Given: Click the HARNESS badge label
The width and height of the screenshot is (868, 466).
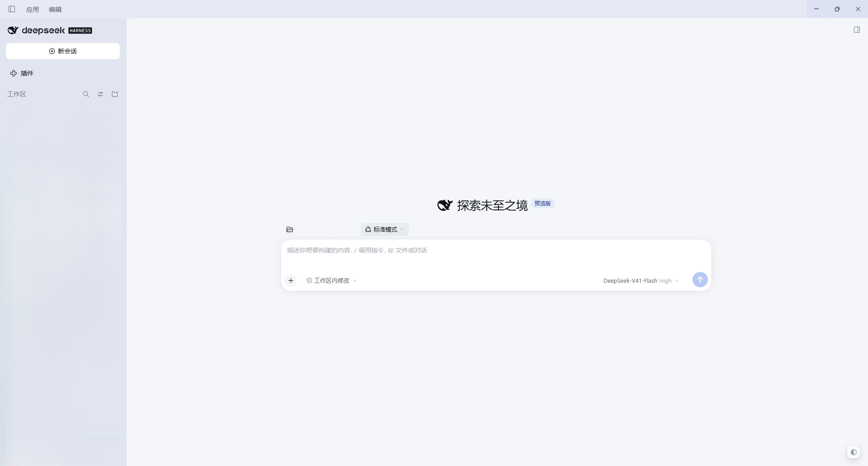Looking at the screenshot, I should 80,31.
